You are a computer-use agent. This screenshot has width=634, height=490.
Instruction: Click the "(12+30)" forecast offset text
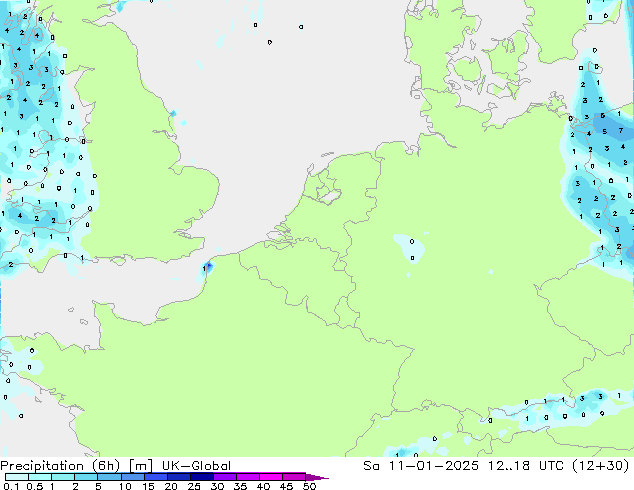pos(601,466)
